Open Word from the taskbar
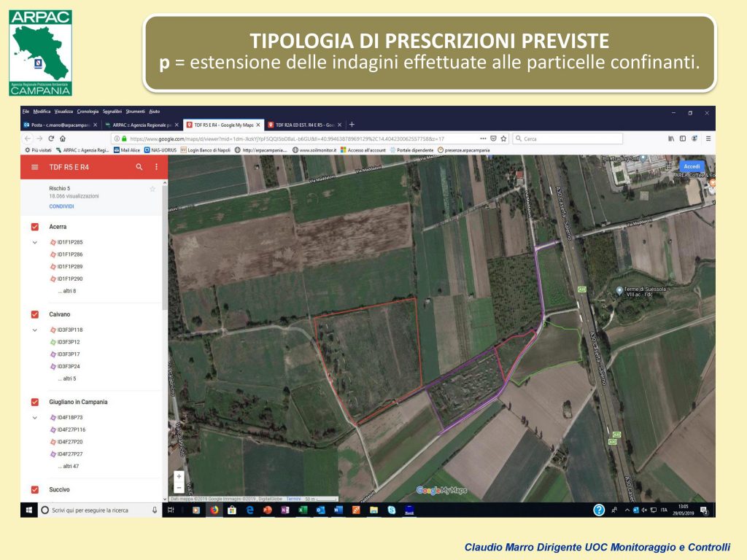This screenshot has width=747, height=560. [x=338, y=510]
